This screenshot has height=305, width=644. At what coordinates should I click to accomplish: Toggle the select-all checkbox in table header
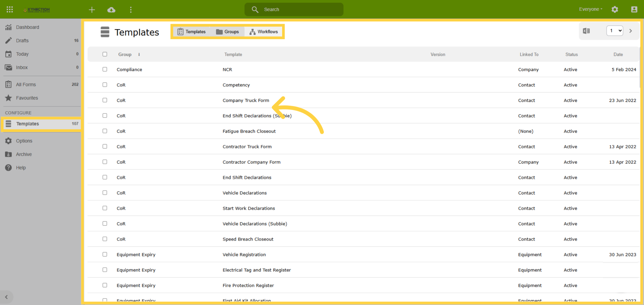(105, 54)
